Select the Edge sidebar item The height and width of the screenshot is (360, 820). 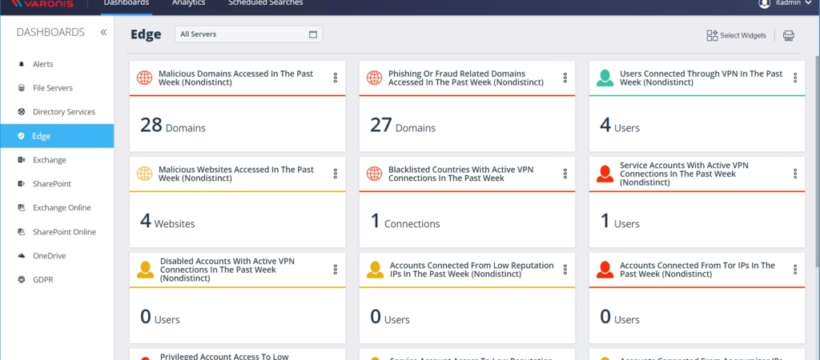(57, 136)
